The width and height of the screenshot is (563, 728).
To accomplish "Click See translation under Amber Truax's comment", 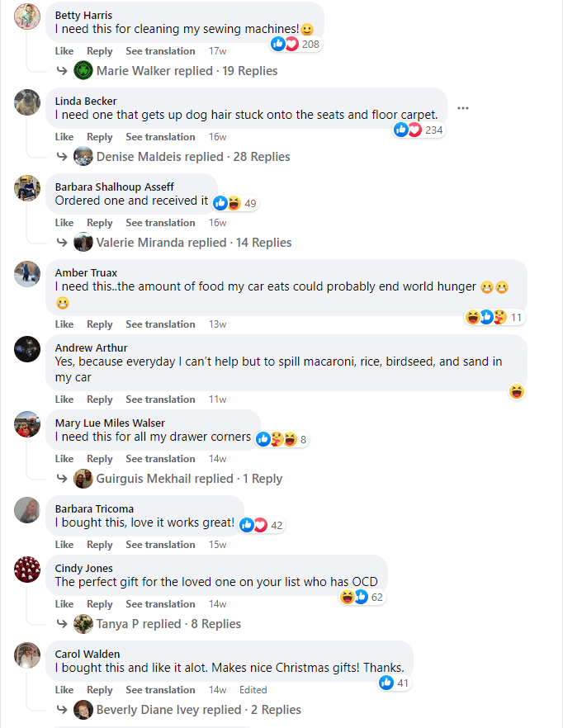I will (x=160, y=324).
